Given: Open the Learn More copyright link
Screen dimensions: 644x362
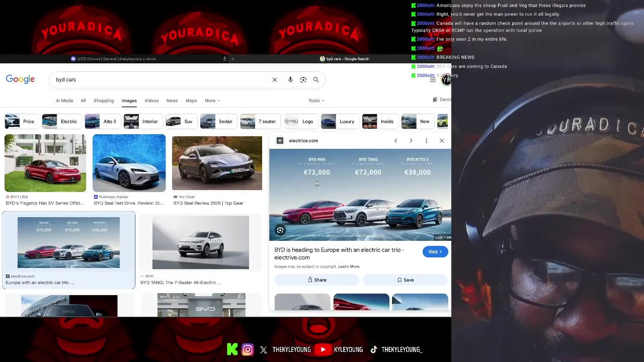Looking at the screenshot, I should (349, 266).
